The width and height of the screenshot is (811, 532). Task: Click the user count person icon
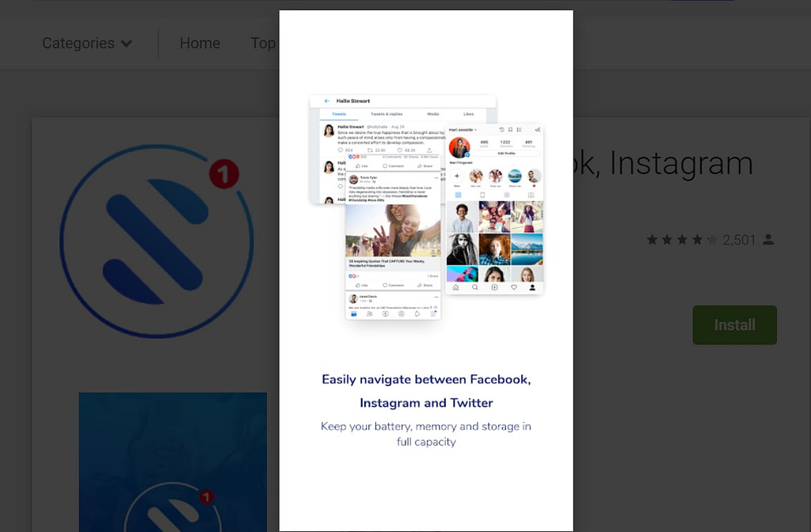(x=768, y=240)
